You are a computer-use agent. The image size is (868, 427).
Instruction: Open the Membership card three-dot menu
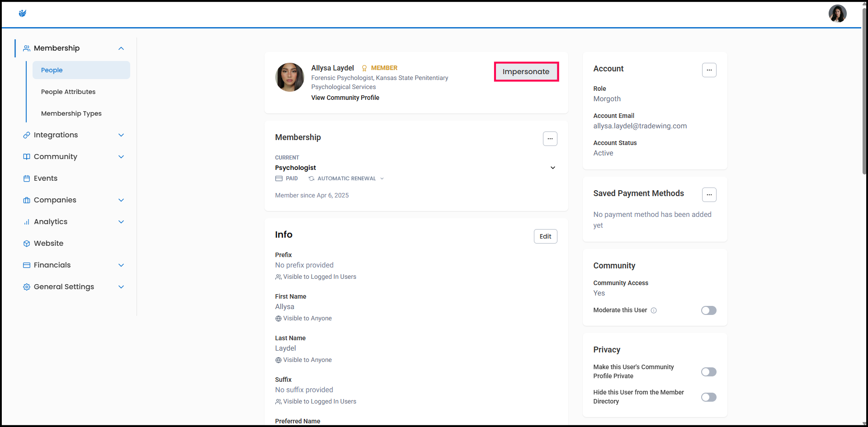550,139
